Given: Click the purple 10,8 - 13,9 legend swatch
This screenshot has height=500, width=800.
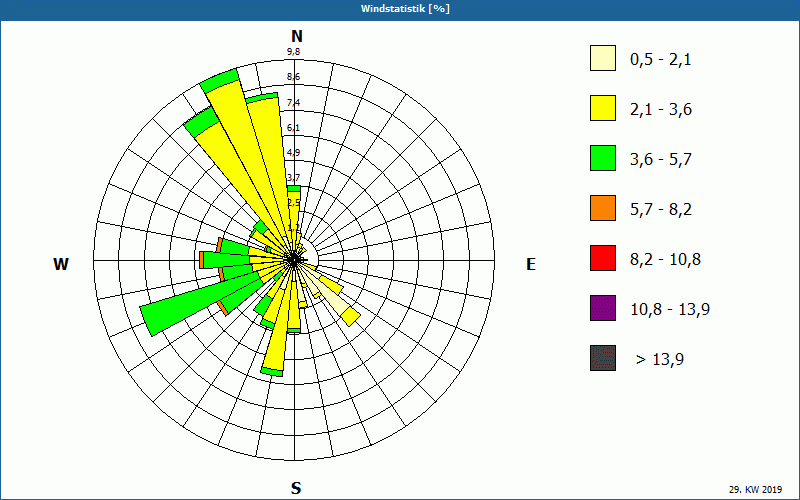Looking at the screenshot, I should 603,308.
